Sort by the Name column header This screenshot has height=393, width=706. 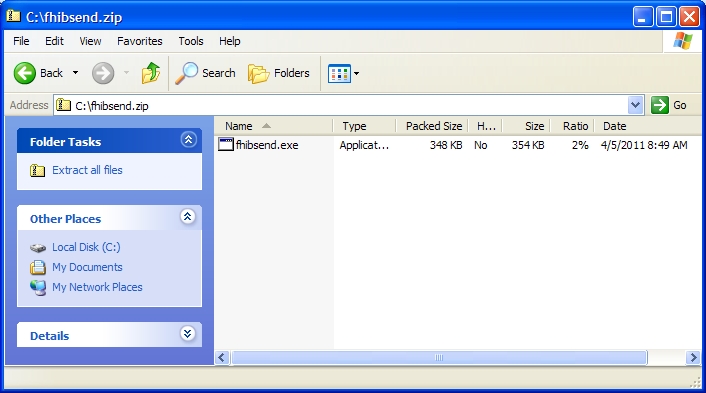click(x=274, y=126)
